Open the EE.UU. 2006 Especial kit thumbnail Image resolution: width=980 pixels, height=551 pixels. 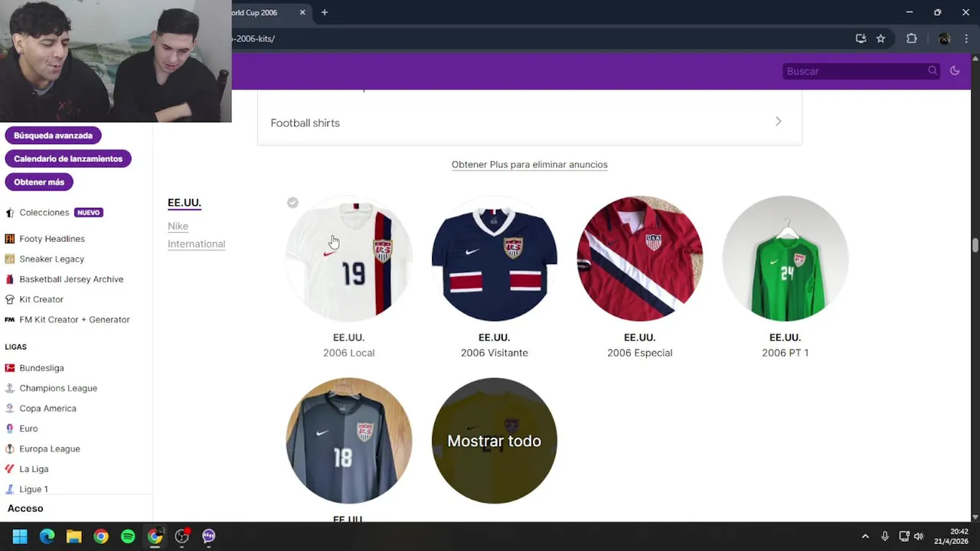640,259
